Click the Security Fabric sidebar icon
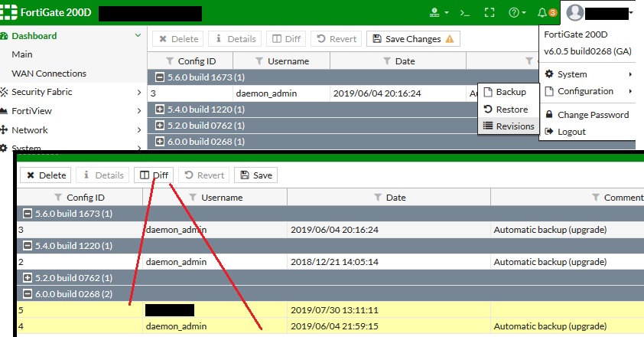Screen dimensions: 644x337 pos(4,92)
